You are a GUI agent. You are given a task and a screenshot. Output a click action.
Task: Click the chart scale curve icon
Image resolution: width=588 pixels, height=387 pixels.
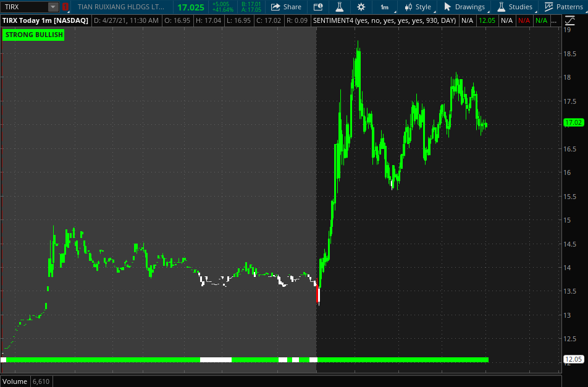pos(570,20)
